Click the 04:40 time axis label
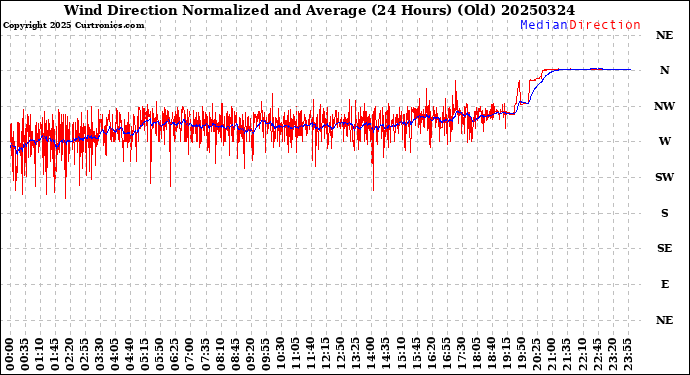The image size is (690, 375). click(x=130, y=355)
